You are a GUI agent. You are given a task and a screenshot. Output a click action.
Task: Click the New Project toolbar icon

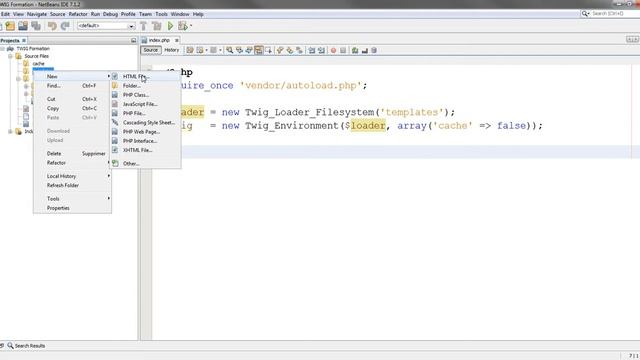click(10, 26)
